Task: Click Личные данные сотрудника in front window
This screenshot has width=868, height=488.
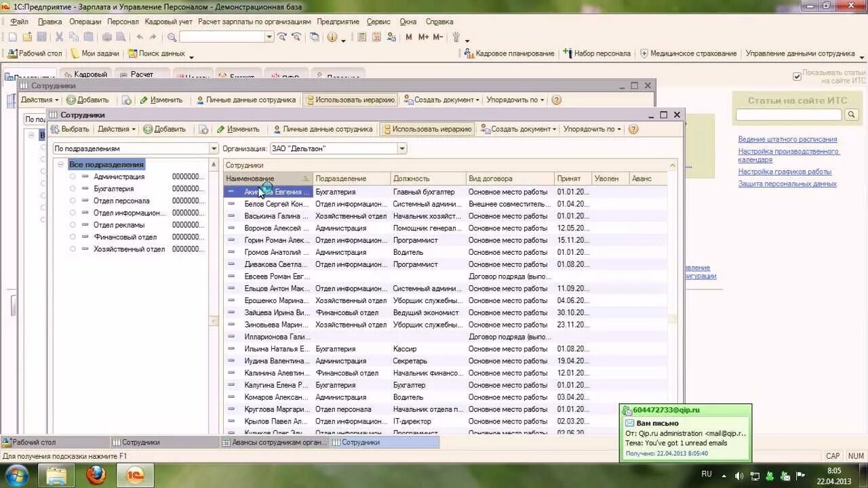Action: 322,129
